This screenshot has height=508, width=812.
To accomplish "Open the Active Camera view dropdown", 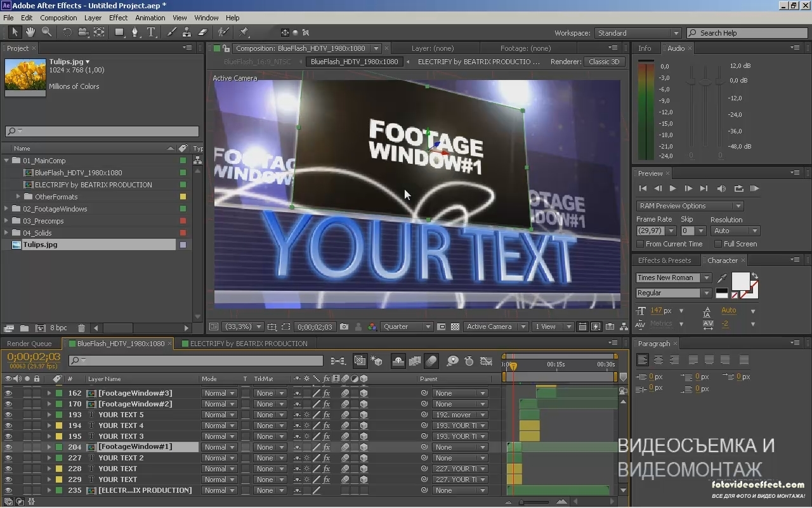I will (495, 327).
